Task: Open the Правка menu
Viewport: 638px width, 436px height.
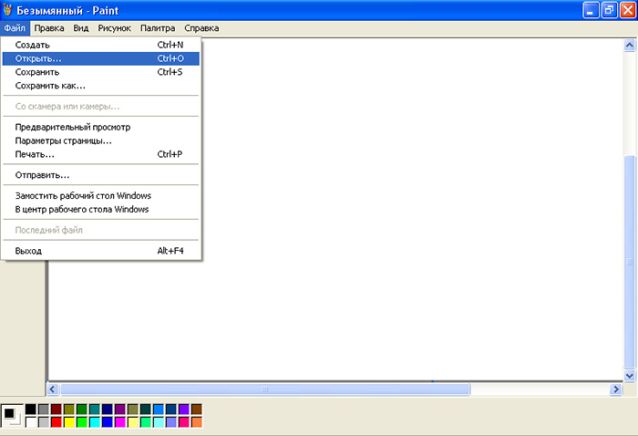Action: [49, 28]
